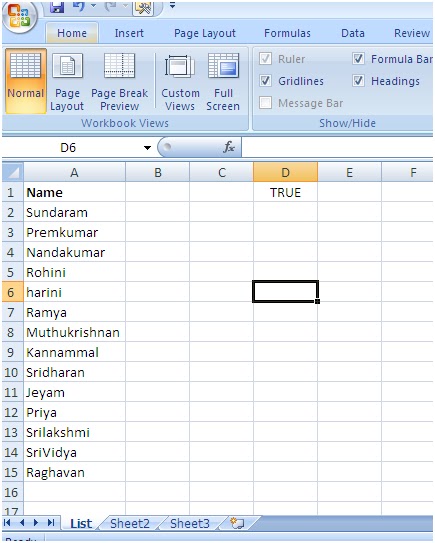The height and width of the screenshot is (543, 435).
Task: Jump to the last sheet tab
Action: (x=51, y=522)
